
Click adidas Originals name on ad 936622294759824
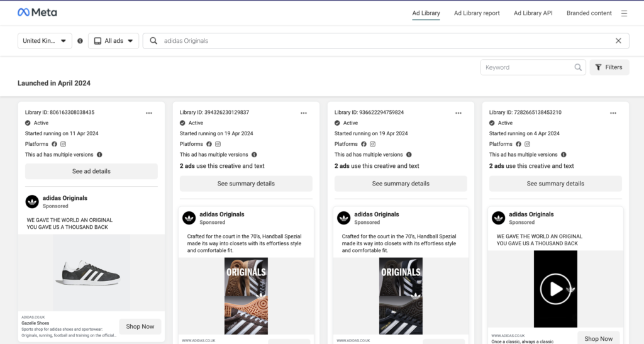click(377, 214)
